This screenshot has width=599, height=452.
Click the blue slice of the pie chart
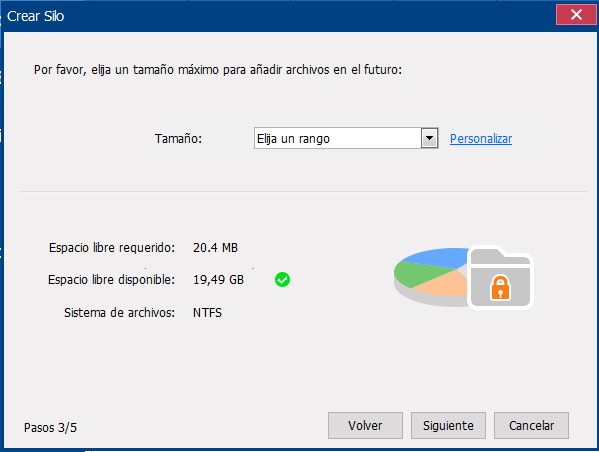coord(435,258)
